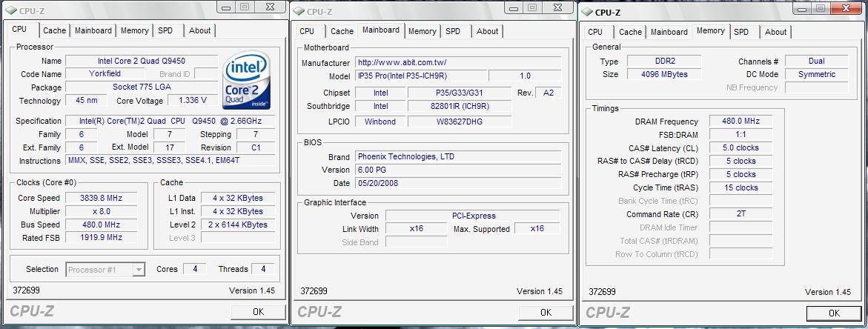Click the Link Width value x16
The image size is (868, 329).
(x=417, y=229)
